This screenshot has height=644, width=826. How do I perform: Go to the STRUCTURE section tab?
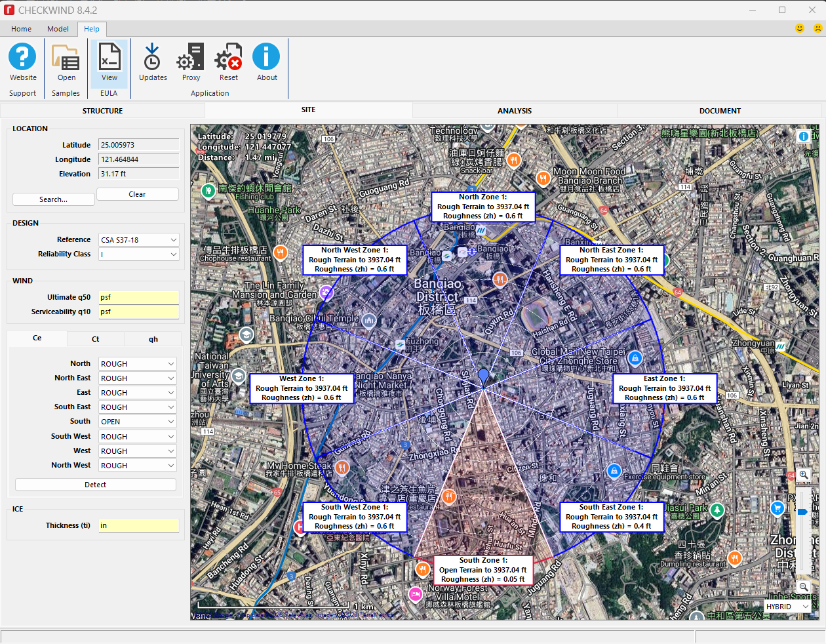[x=102, y=111]
